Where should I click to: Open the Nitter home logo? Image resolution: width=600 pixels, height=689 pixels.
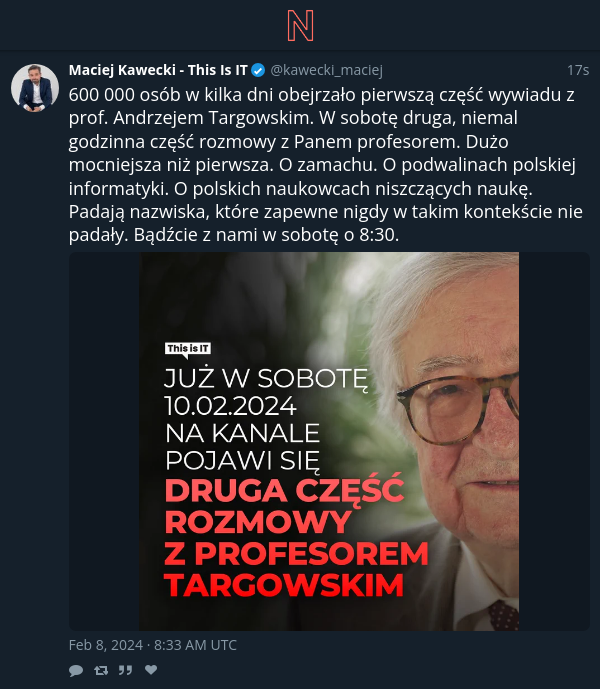(x=300, y=26)
